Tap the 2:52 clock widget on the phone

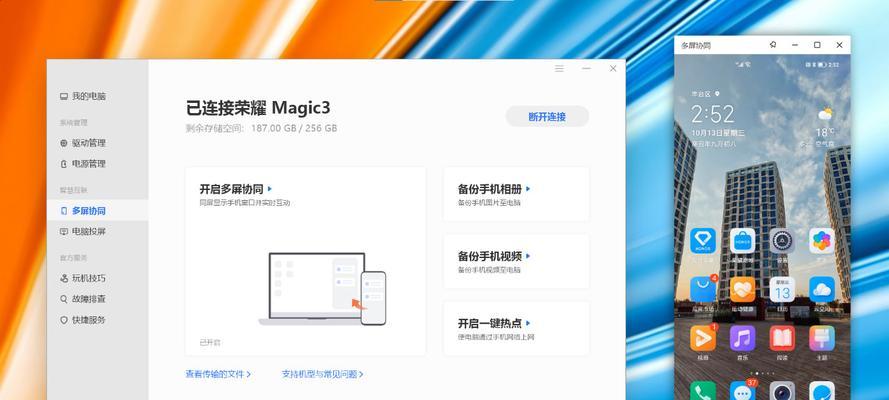713,114
